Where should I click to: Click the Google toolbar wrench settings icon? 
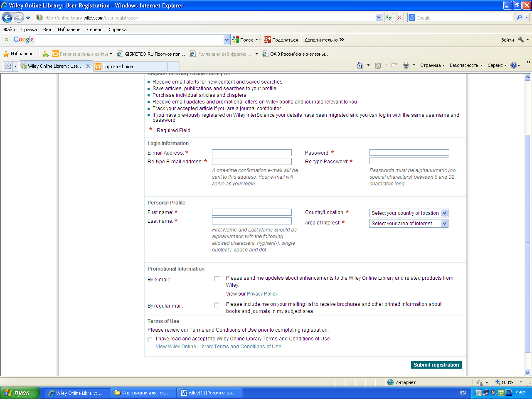click(x=521, y=40)
